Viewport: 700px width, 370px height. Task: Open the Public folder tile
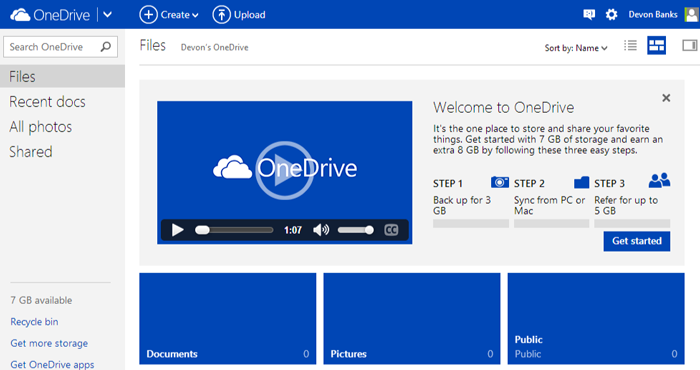(x=596, y=319)
